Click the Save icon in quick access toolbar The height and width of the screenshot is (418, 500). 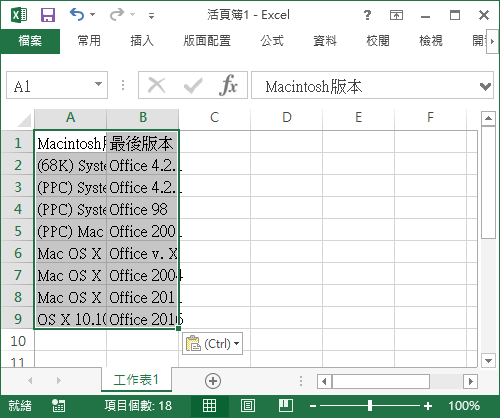click(x=48, y=15)
